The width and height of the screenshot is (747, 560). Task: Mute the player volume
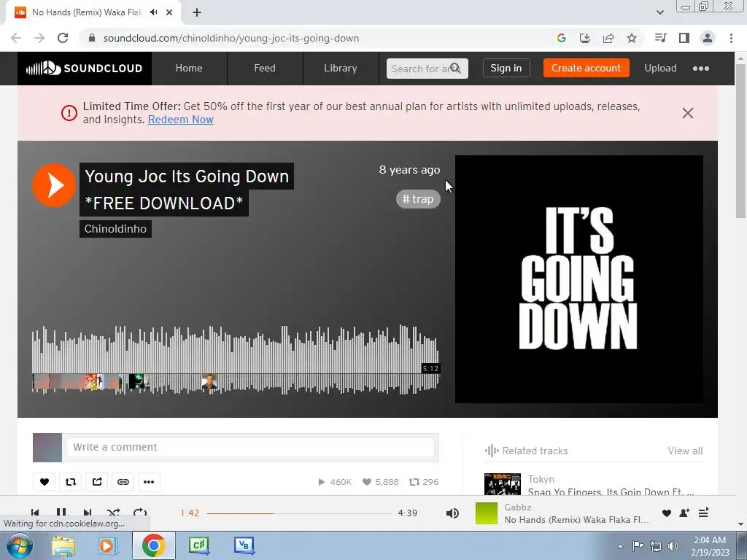coord(452,513)
